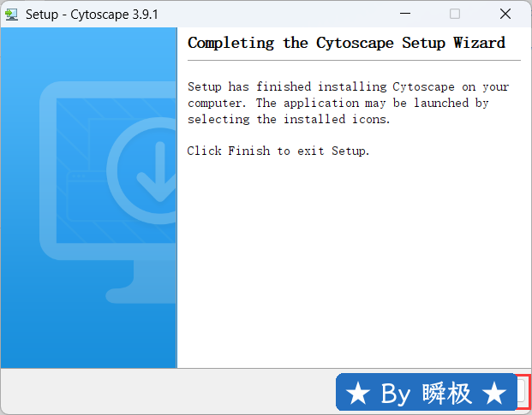532x415 pixels.
Task: Click the blue side panel above the monitor
Action: tap(86, 56)
